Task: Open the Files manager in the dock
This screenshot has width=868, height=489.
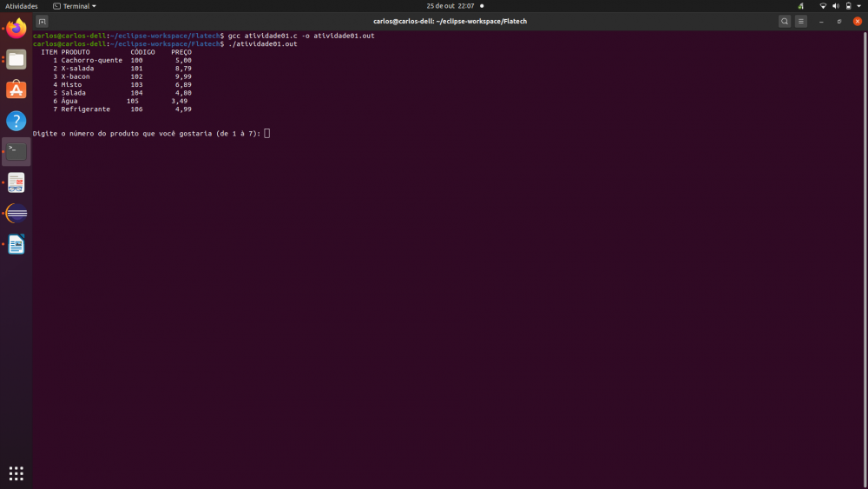Action: (x=16, y=60)
